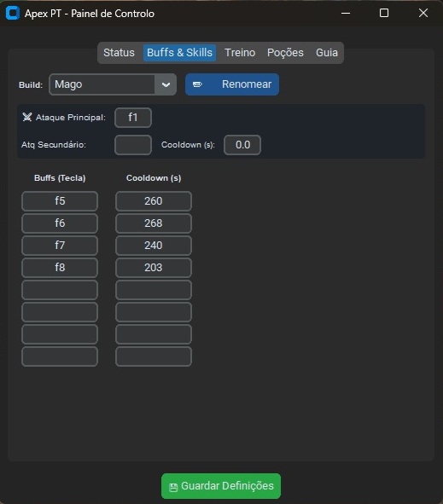The image size is (443, 504).
Task: Click the Build: label
Action: pyautogui.click(x=31, y=85)
